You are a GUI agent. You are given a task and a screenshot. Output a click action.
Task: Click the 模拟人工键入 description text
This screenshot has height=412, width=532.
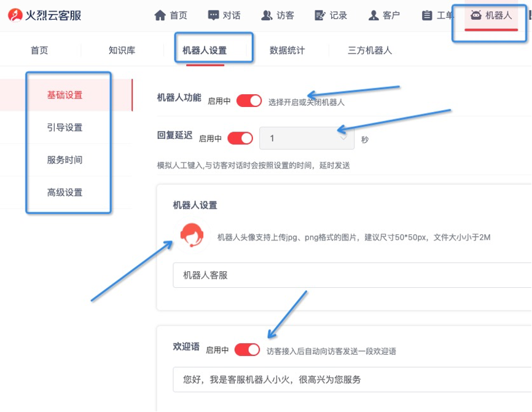point(254,165)
